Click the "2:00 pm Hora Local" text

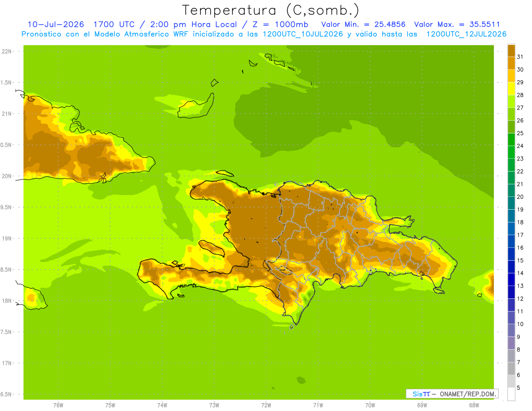point(195,24)
